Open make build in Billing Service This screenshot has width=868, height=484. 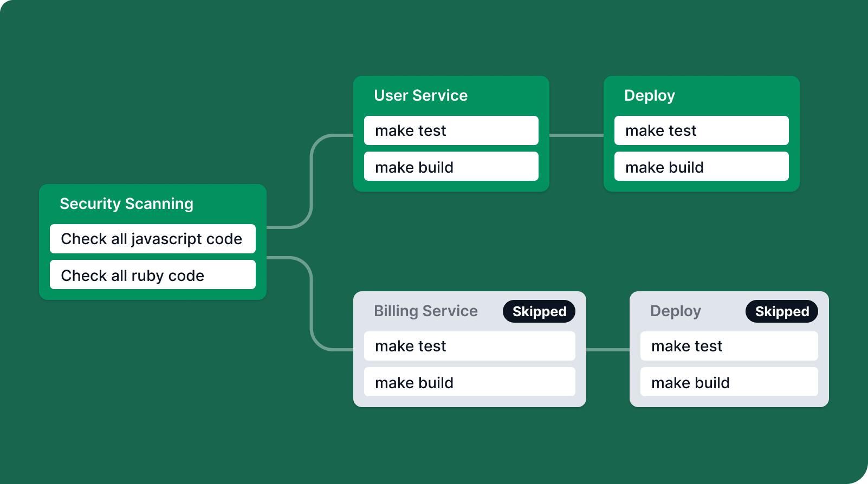click(470, 382)
